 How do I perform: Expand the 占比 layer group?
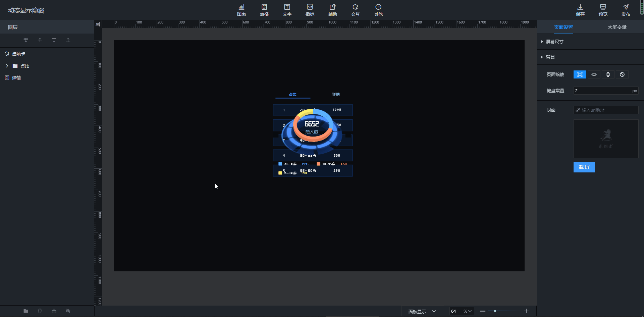[x=7, y=66]
